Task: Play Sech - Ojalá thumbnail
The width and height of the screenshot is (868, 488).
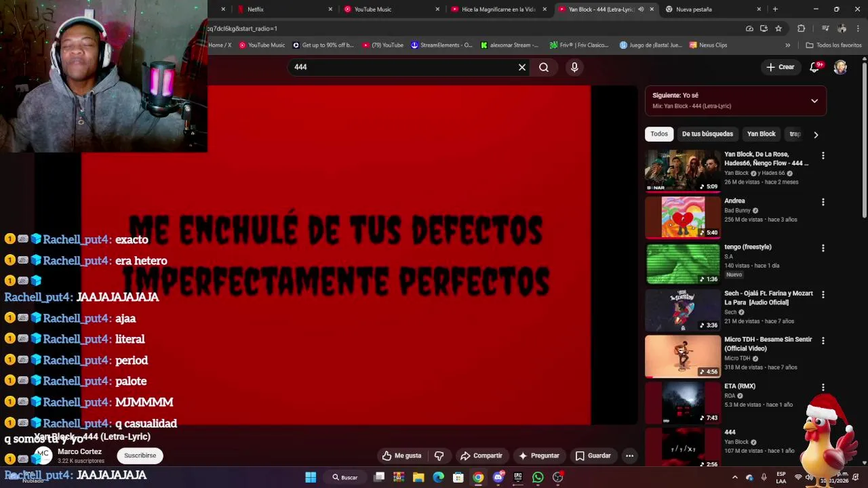Action: (683, 310)
